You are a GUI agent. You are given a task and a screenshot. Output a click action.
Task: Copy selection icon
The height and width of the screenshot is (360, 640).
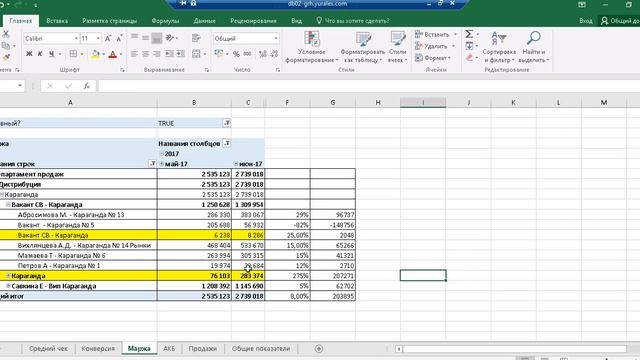pyautogui.click(x=6, y=46)
